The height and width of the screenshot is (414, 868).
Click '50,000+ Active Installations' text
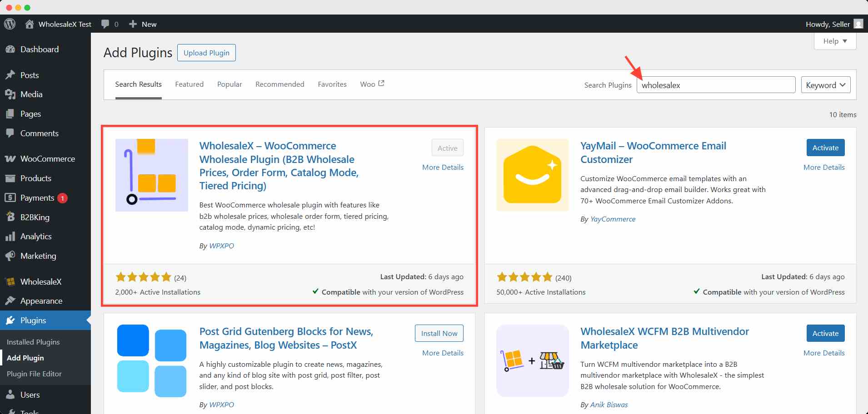[x=541, y=292]
